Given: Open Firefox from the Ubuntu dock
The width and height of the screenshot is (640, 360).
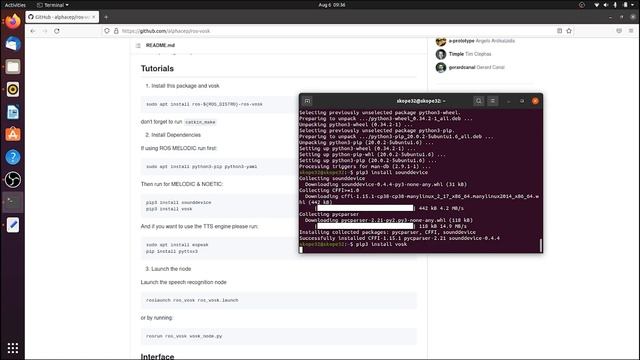Looking at the screenshot, I should pos(13,21).
